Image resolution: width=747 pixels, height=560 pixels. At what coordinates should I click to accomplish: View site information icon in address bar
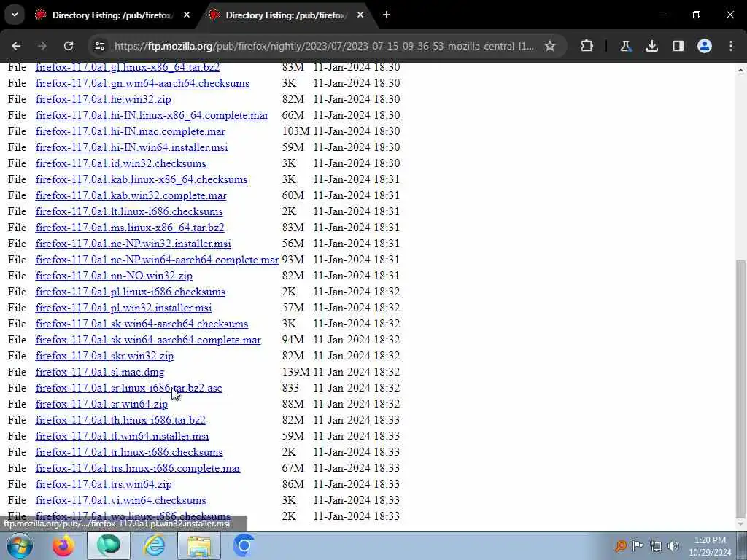[99, 46]
